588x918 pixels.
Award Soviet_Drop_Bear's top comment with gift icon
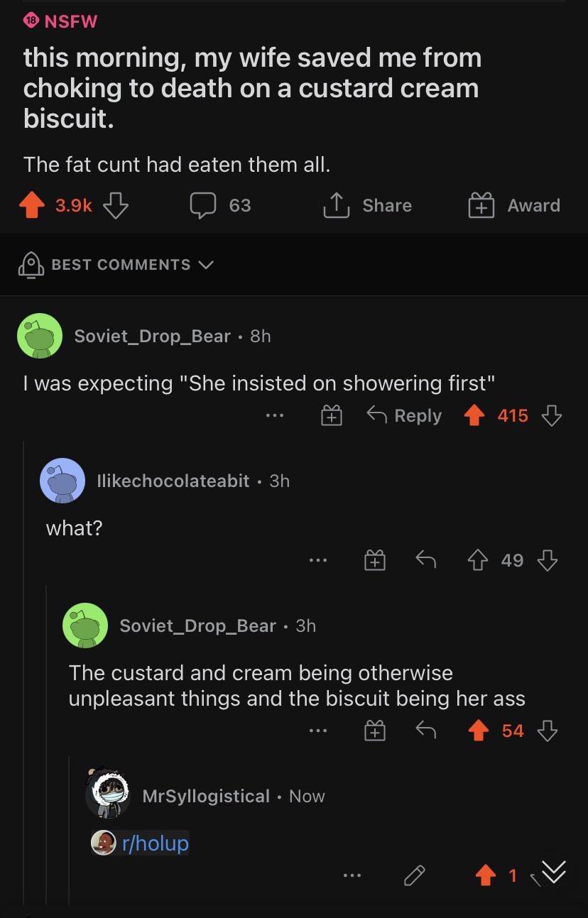coord(331,416)
